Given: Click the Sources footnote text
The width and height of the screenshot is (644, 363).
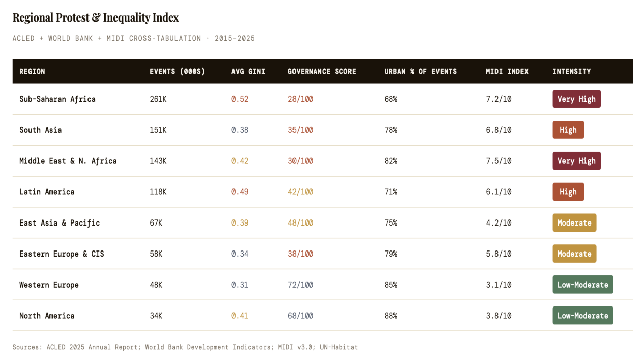Looking at the screenshot, I should pyautogui.click(x=185, y=347).
